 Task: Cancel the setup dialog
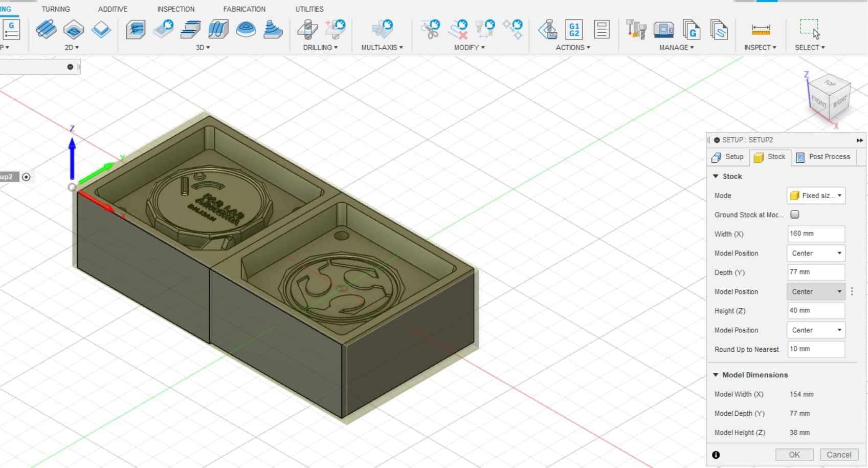pyautogui.click(x=839, y=455)
